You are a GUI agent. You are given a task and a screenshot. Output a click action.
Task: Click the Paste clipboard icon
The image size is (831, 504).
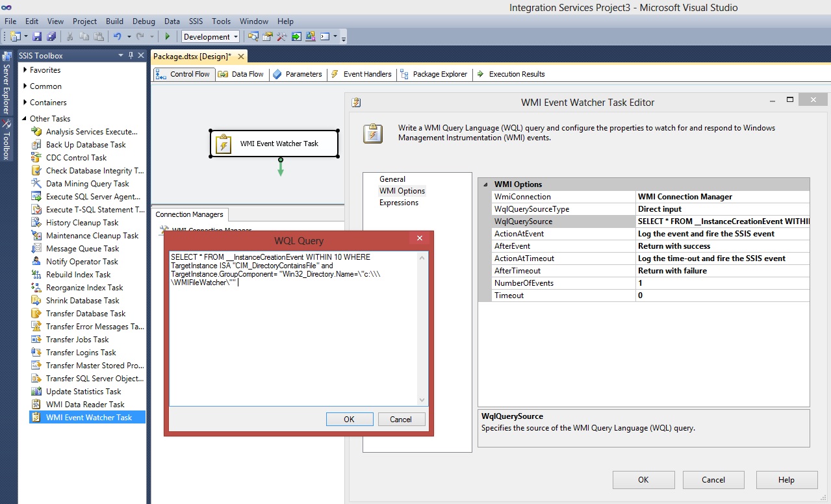point(99,36)
